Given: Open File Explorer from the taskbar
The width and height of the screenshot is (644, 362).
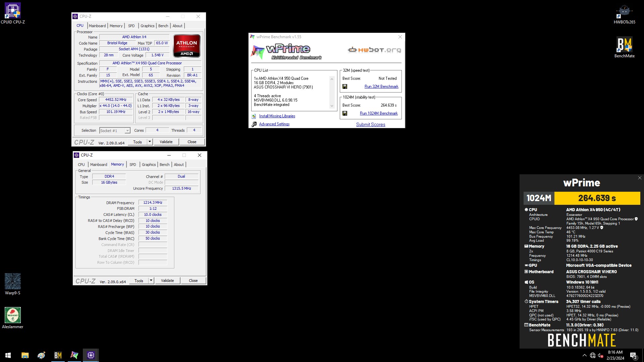Looking at the screenshot, I should pos(25,355).
